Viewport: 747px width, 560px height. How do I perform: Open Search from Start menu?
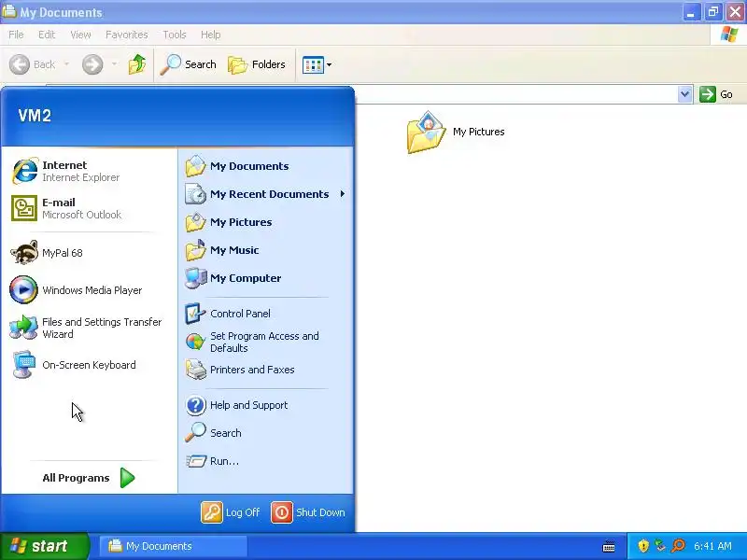(266, 433)
